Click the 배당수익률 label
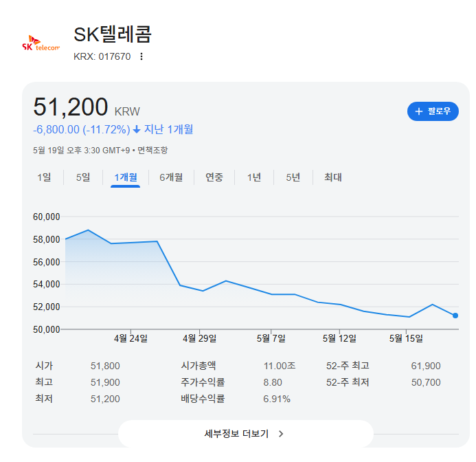This screenshot has width=476, height=462. [203, 399]
